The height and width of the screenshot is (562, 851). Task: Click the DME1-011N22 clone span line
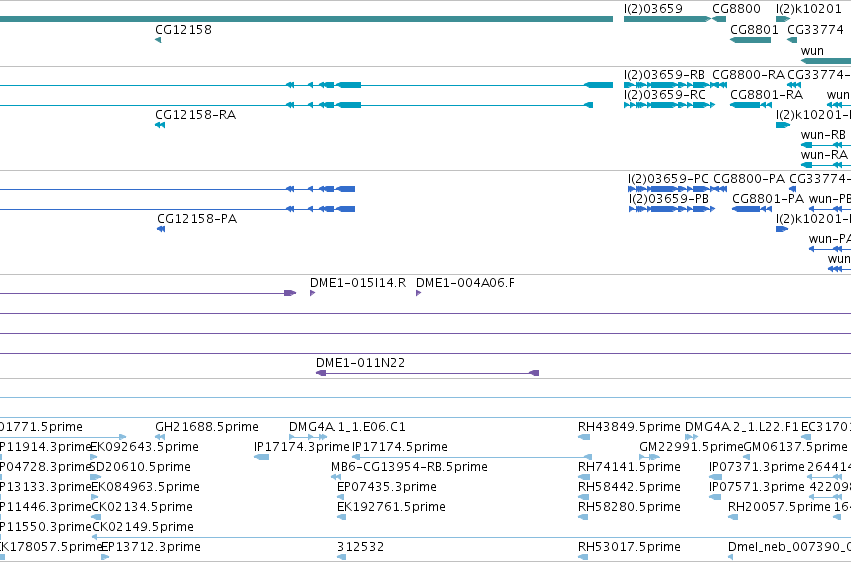427,373
